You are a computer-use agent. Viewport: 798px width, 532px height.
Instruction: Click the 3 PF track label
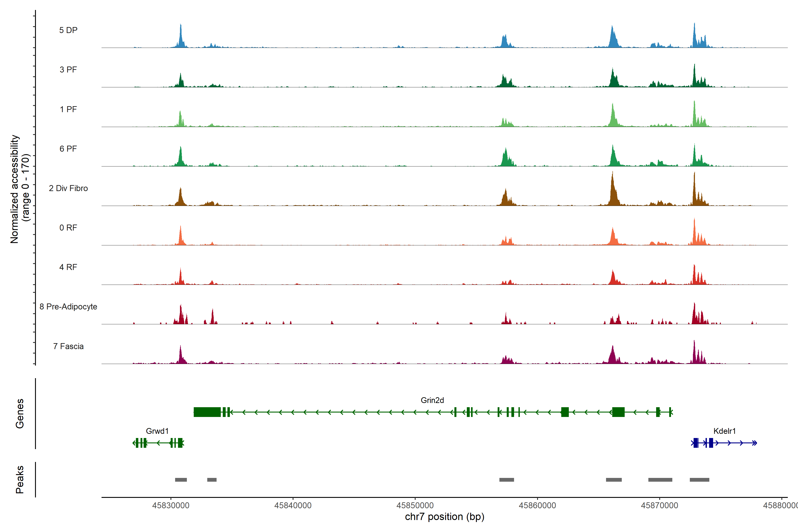68,70
